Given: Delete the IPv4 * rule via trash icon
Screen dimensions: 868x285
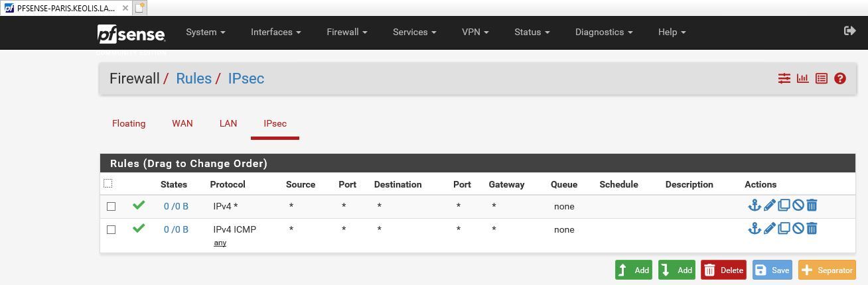Looking at the screenshot, I should click(812, 205).
